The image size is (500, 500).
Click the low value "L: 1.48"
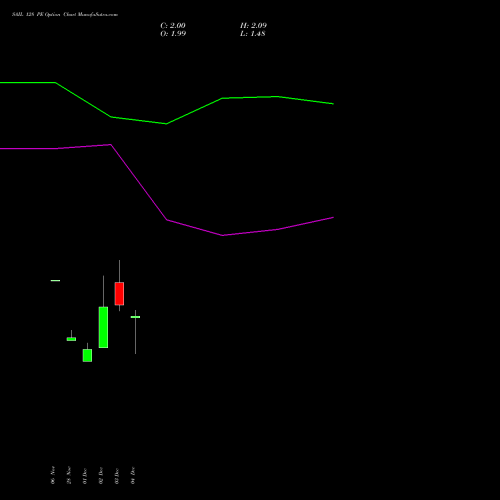[253, 34]
